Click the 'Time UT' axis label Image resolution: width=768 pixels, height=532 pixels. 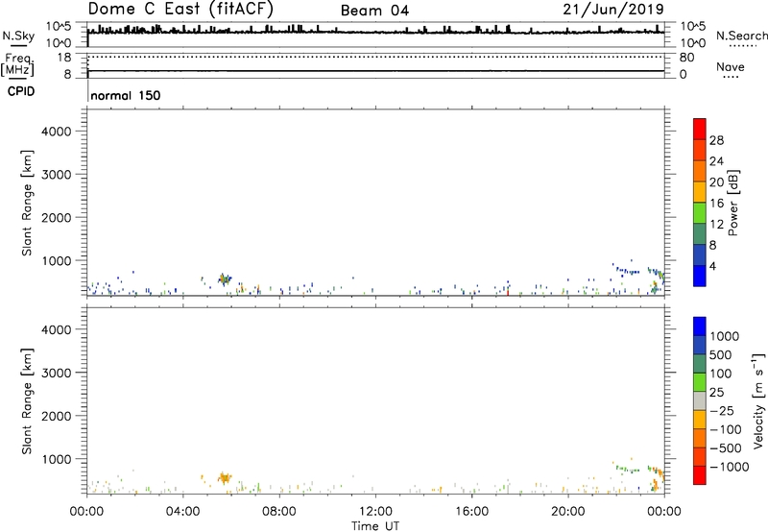click(375, 526)
